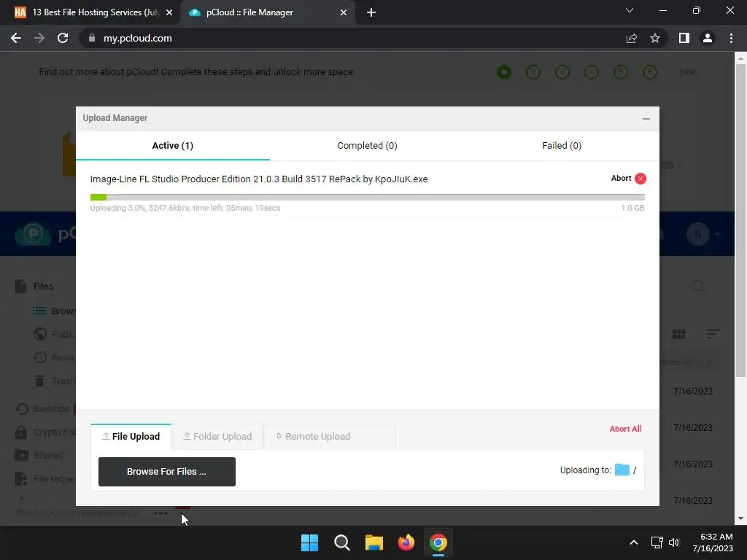747x560 pixels.
Task: Close the pCloud File Manager tab
Action: [x=344, y=12]
